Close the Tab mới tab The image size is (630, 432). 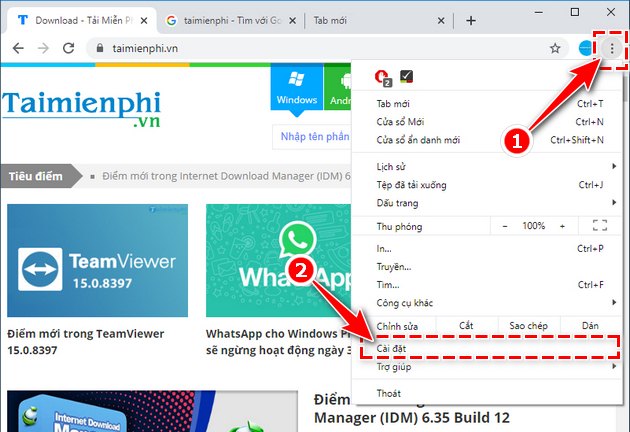[441, 20]
